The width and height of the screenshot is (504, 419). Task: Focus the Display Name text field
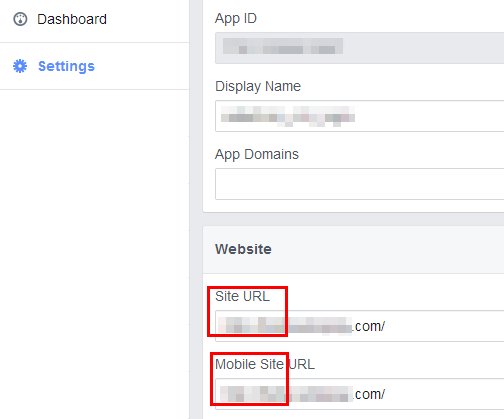pyautogui.click(x=360, y=116)
